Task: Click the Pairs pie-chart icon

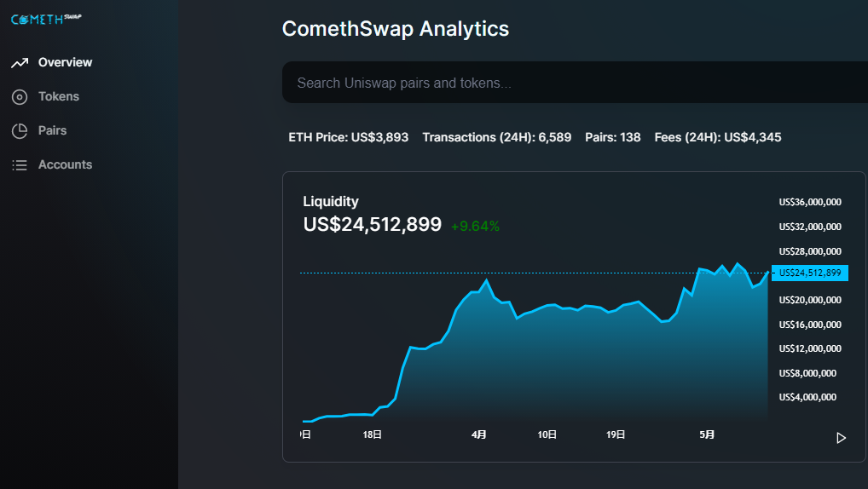Action: (20, 131)
